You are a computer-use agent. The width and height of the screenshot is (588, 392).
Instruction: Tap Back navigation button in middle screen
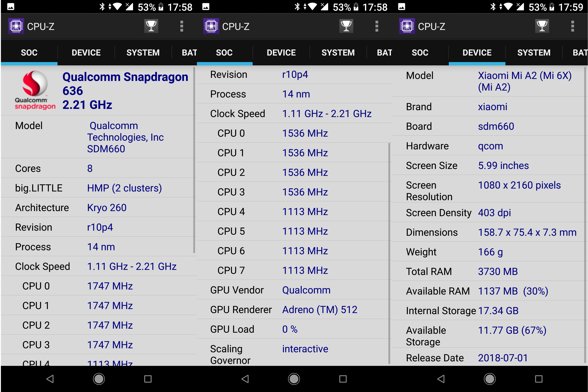245,379
